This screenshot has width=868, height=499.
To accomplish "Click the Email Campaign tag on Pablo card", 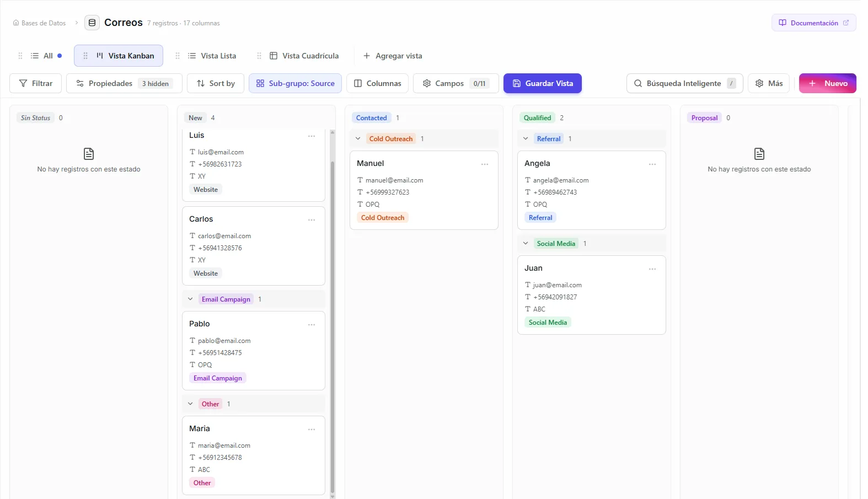I will click(x=218, y=378).
